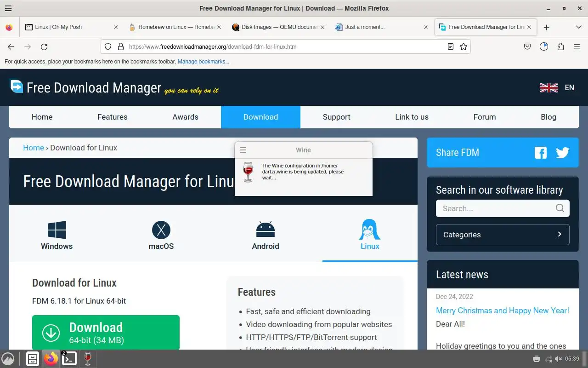This screenshot has height=368, width=588.
Task: Open Support navigation item
Action: (337, 117)
